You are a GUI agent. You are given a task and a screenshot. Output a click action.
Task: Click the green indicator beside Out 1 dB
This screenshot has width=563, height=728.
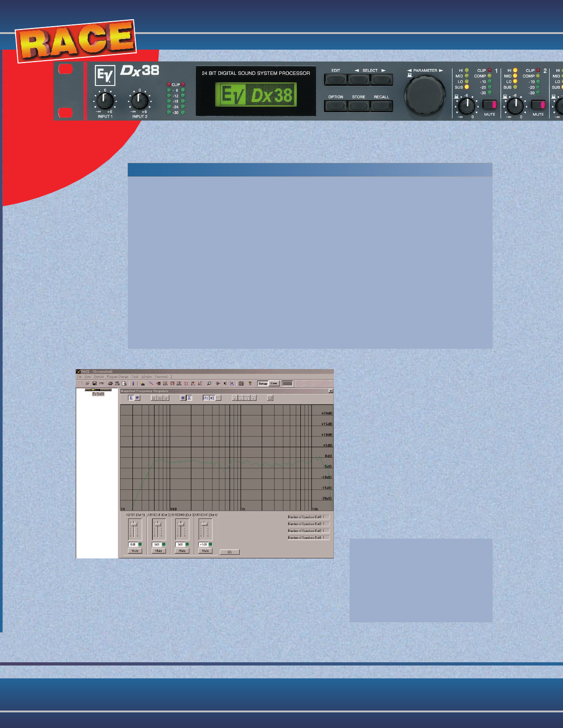click(140, 544)
